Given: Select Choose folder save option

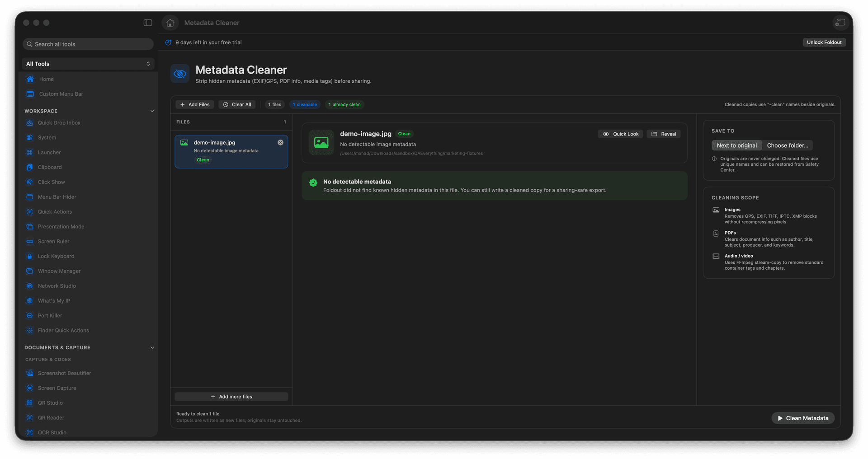Looking at the screenshot, I should point(788,145).
